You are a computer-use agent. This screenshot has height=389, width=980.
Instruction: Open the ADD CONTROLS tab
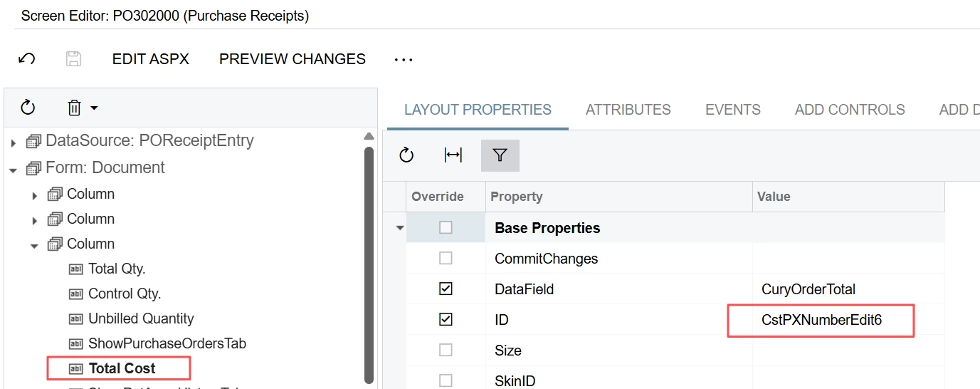850,110
